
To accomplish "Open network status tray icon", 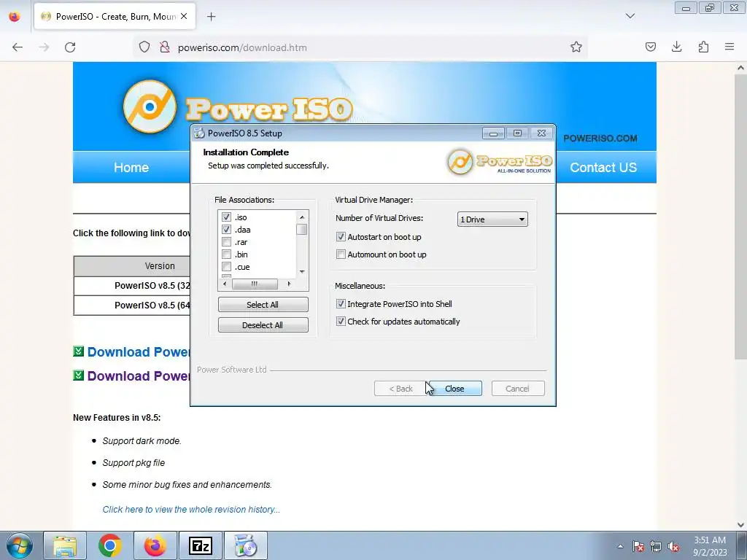I will point(656,546).
